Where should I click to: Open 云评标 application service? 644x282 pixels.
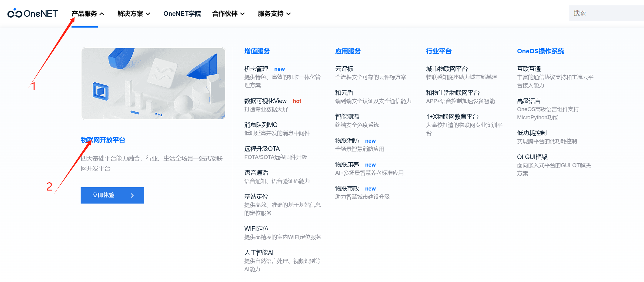[x=344, y=69]
